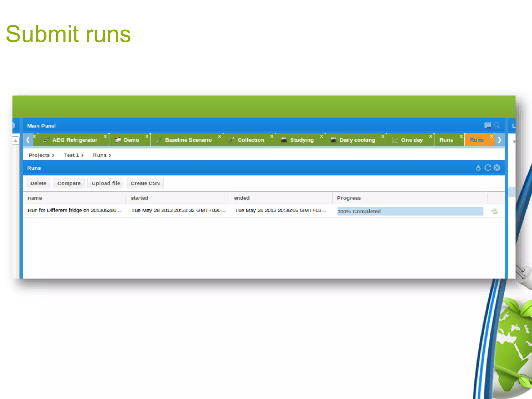This screenshot has height=399, width=532.
Task: Click the Create CSN button
Action: (145, 183)
